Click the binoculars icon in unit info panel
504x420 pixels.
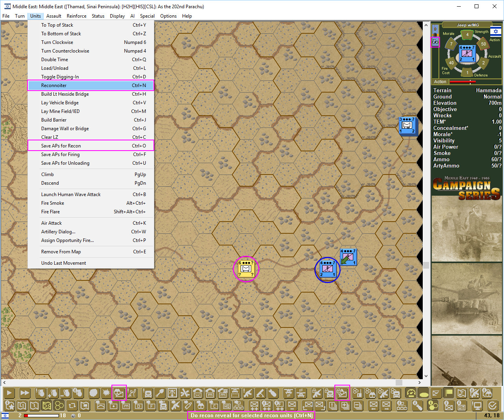[435, 41]
